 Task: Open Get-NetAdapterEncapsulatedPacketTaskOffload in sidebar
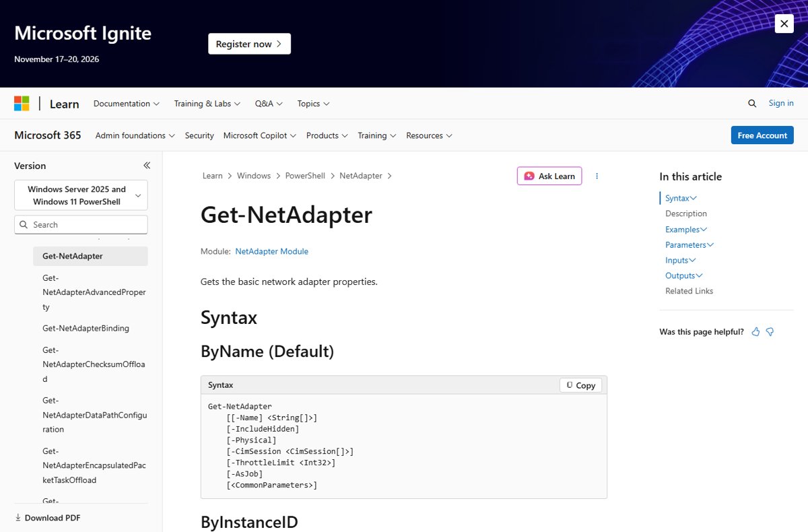tap(94, 465)
